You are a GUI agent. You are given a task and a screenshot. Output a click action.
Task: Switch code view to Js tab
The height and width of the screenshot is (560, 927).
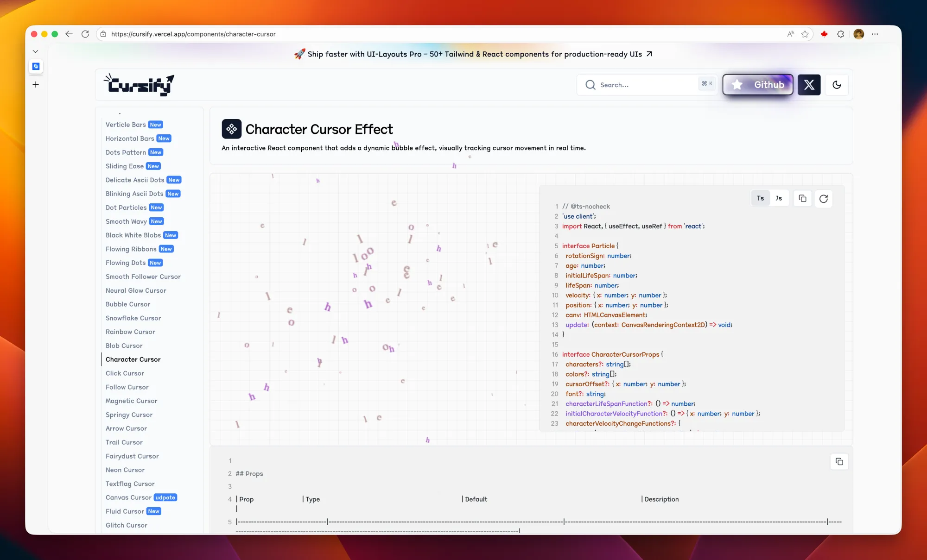pos(779,198)
